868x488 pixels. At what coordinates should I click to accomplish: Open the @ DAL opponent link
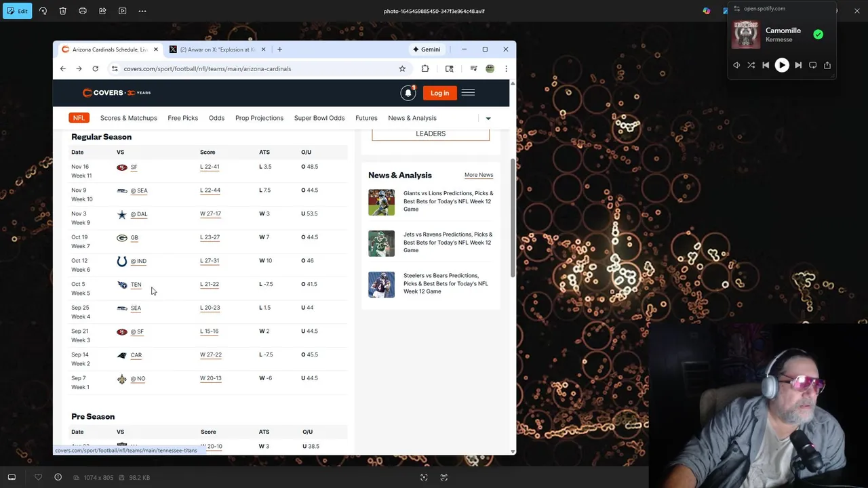pos(139,214)
